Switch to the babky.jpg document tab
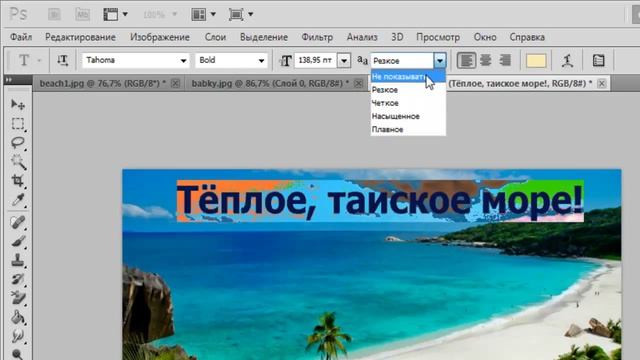The image size is (640, 360). 270,83
